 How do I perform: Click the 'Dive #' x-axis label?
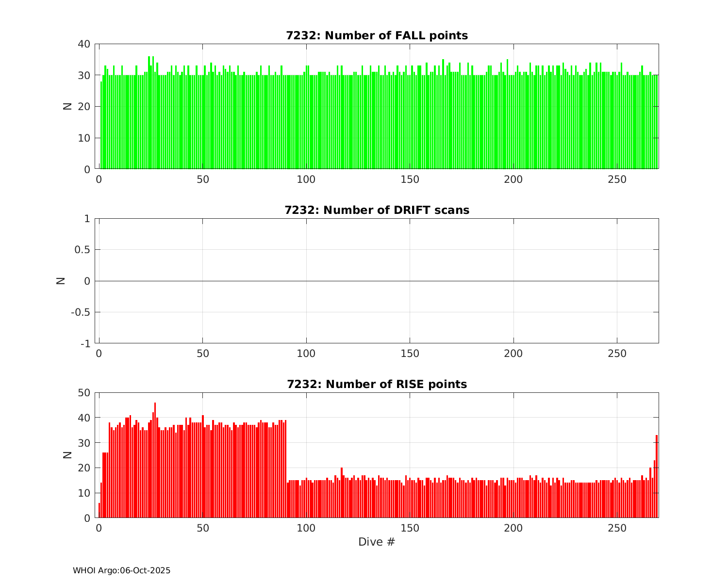[377, 542]
